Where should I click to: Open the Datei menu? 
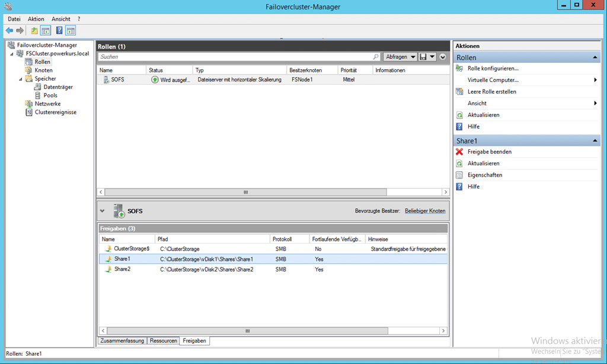(x=14, y=19)
